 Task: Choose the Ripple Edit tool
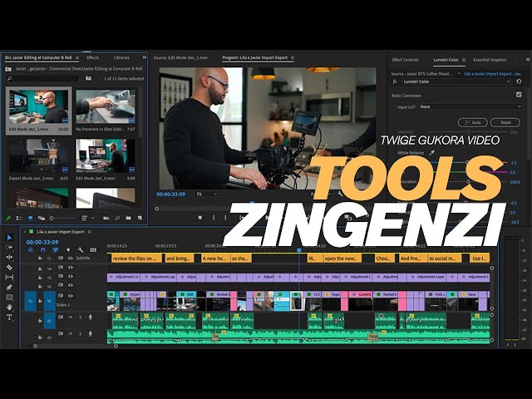pos(9,257)
